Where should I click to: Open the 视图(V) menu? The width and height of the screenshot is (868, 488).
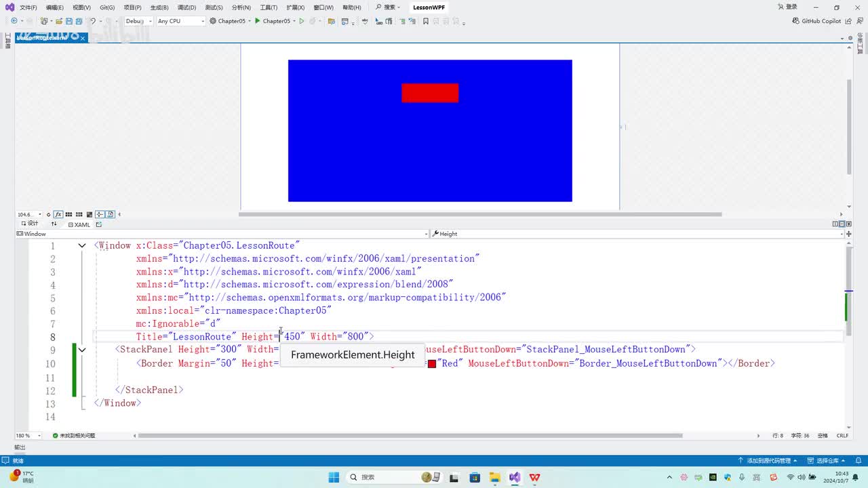pos(81,7)
